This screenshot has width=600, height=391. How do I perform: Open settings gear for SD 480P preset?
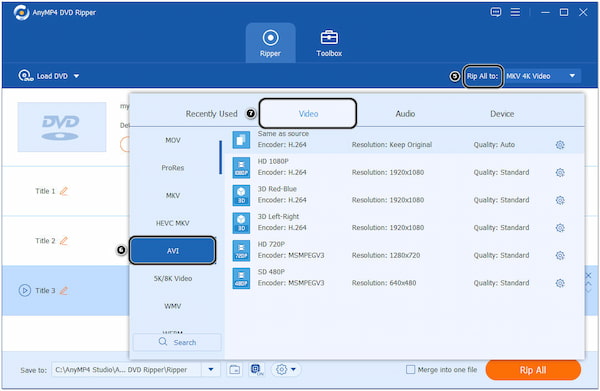click(x=560, y=283)
